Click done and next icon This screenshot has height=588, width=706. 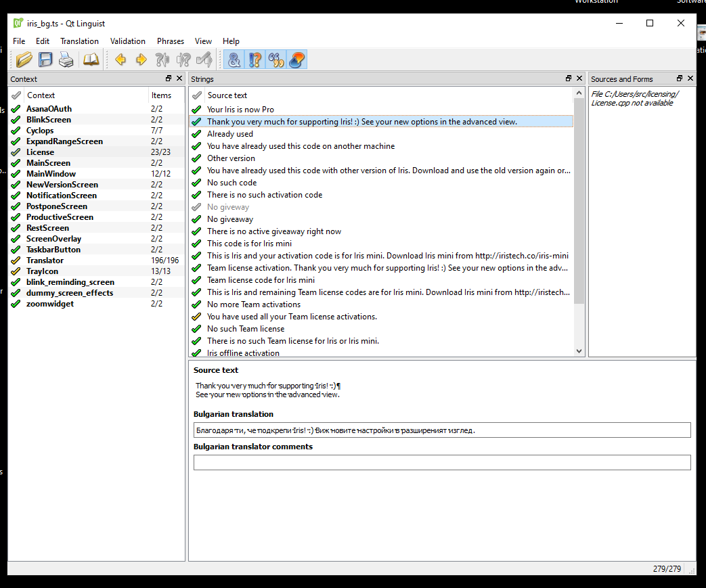coord(204,60)
